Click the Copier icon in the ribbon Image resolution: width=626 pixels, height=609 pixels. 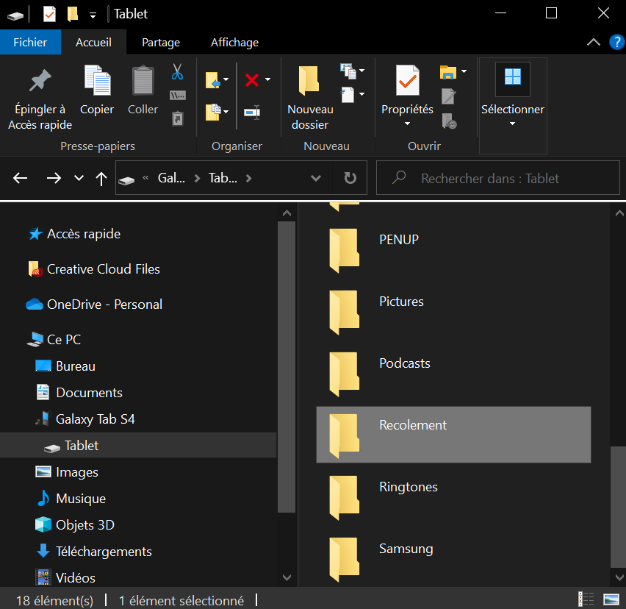click(x=97, y=82)
